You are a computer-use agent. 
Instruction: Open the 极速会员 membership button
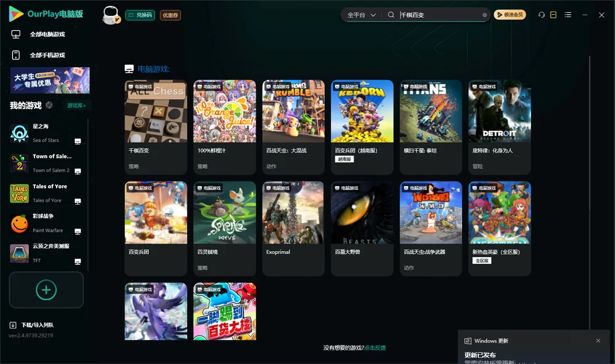510,15
